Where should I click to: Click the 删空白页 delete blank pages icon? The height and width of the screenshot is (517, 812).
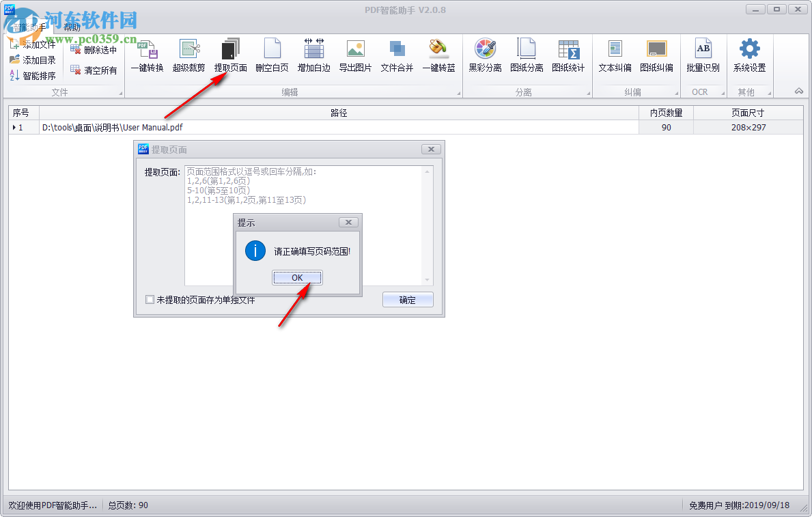pos(272,56)
